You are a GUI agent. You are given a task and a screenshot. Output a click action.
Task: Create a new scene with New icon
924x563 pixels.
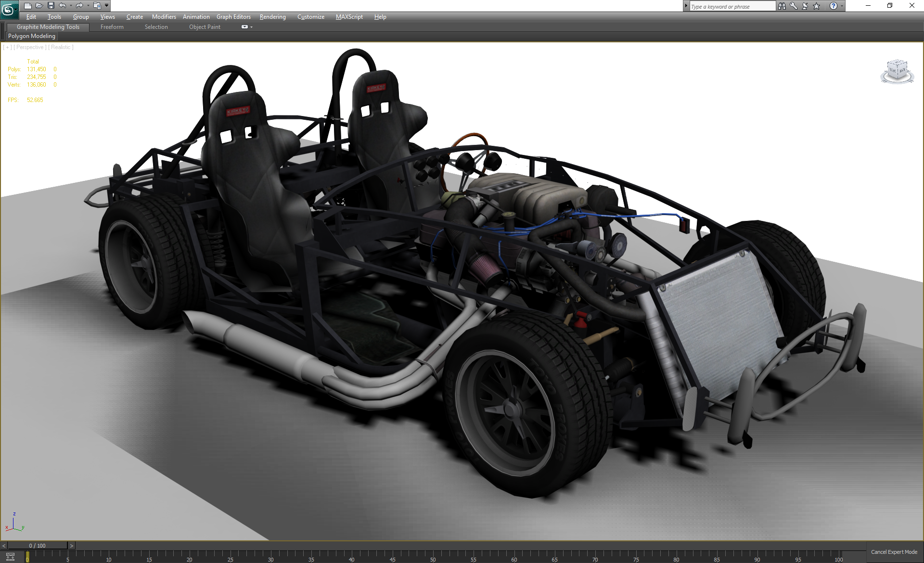click(x=27, y=6)
